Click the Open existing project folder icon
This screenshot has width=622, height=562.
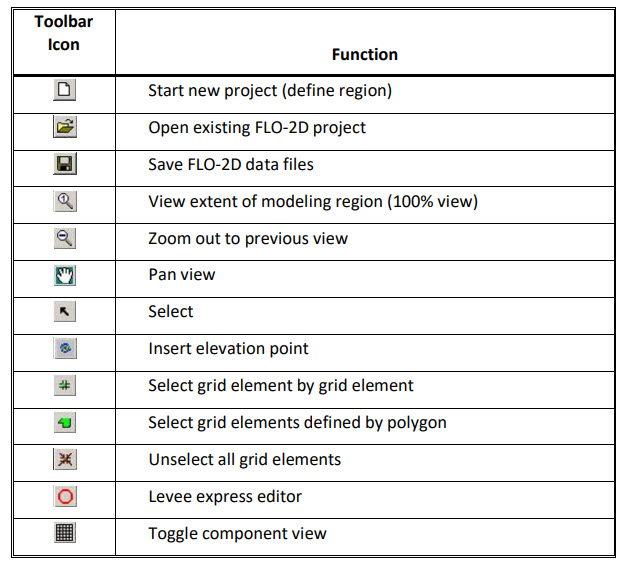click(64, 128)
